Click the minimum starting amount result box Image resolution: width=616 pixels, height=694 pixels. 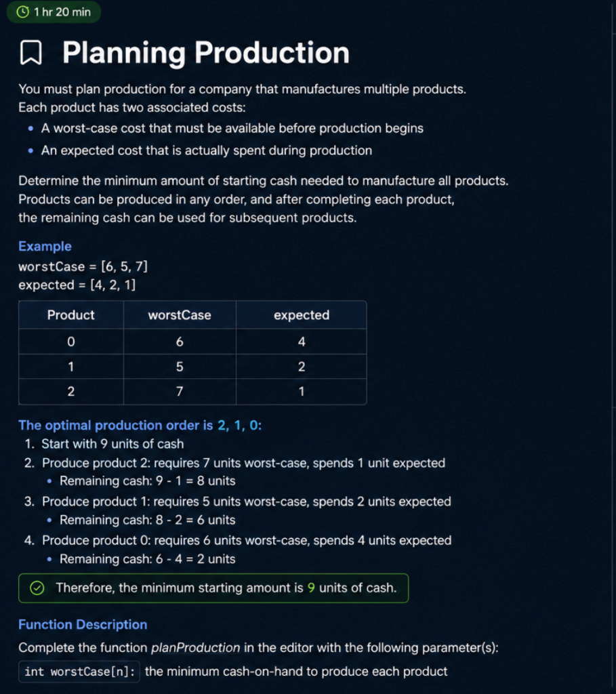[x=213, y=588]
